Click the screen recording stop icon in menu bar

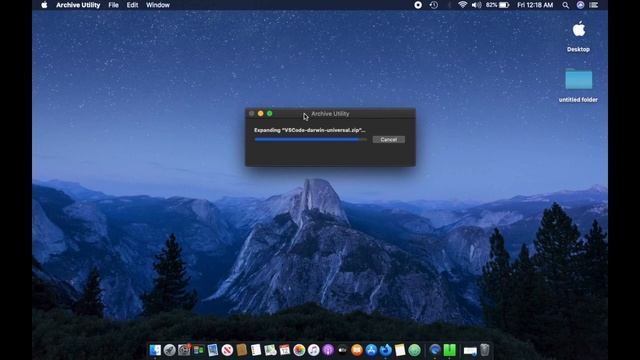click(418, 5)
